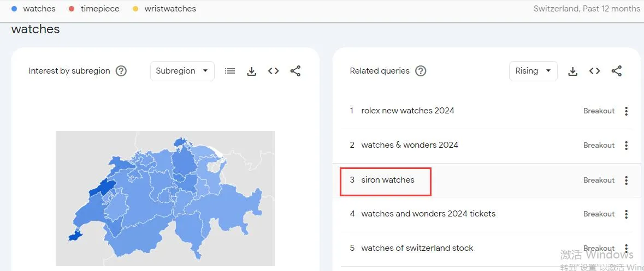This screenshot has width=644, height=271.
Task: Select watches of switzerland stock query
Action: [417, 248]
